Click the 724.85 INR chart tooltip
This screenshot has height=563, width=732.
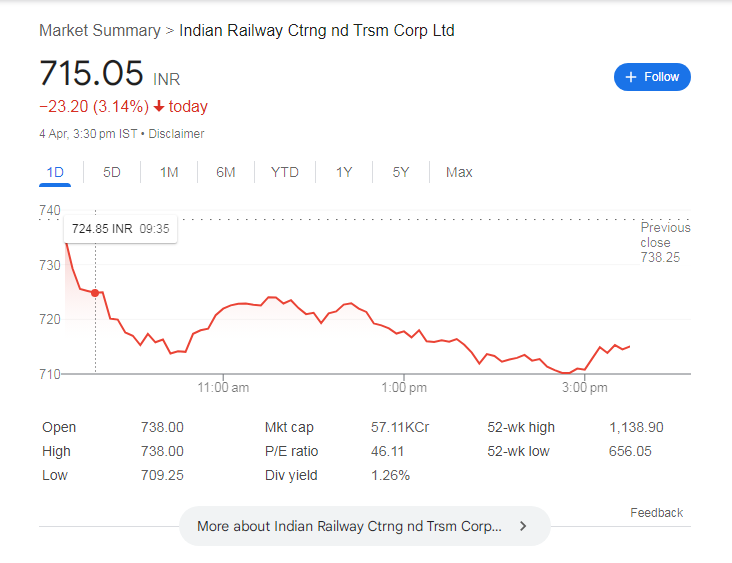point(120,229)
